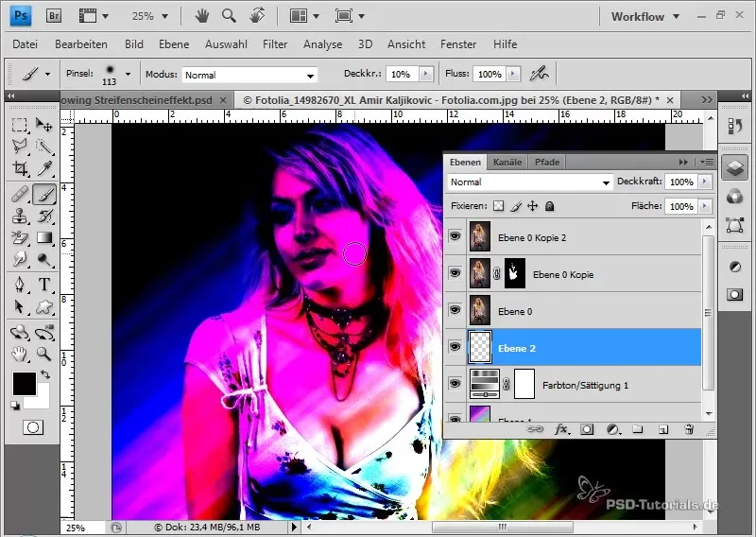Click the Deckkraft 100% value field
The image size is (756, 537).
click(681, 182)
